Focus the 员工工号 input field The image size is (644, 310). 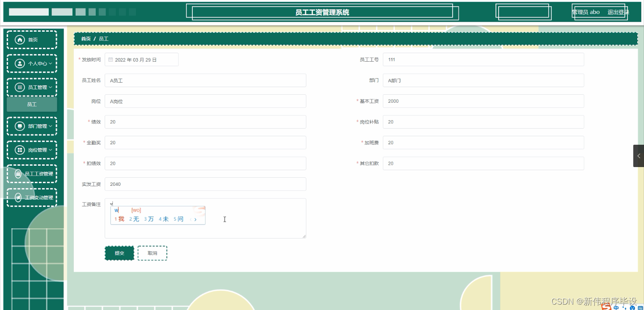tap(483, 59)
